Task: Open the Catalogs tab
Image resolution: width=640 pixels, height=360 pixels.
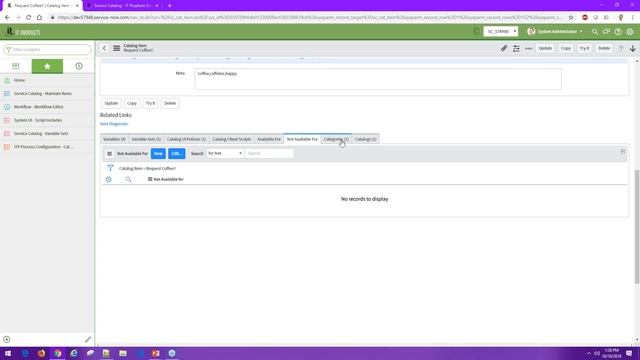Action: coord(365,139)
